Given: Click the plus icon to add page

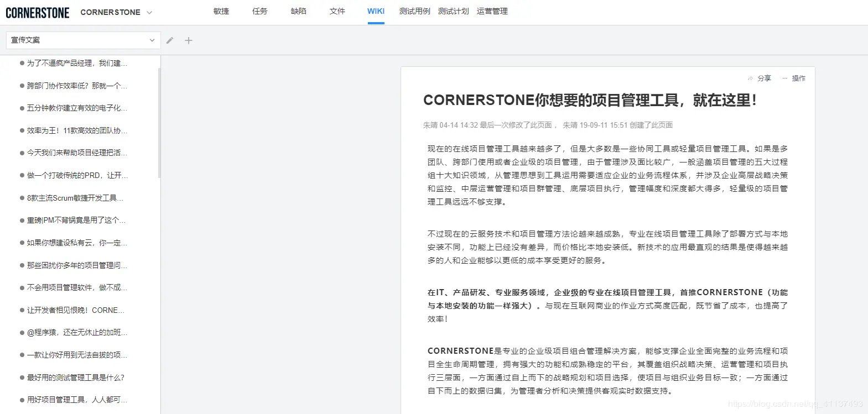Looking at the screenshot, I should 189,40.
